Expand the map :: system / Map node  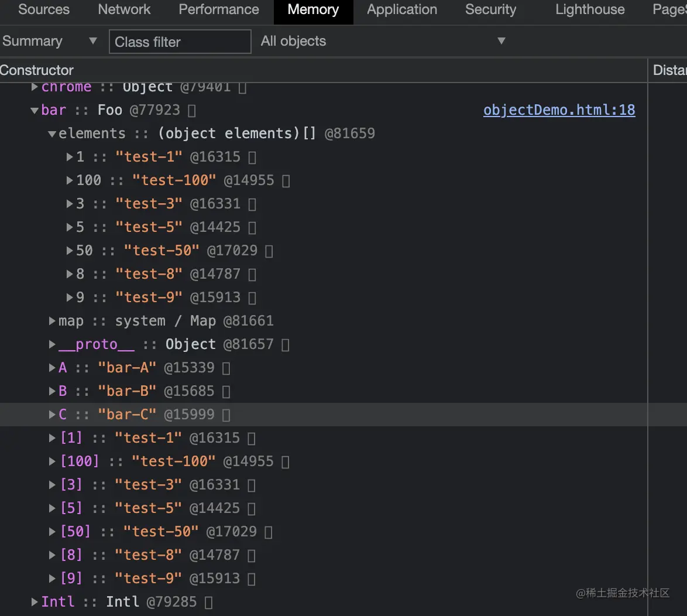tap(51, 321)
